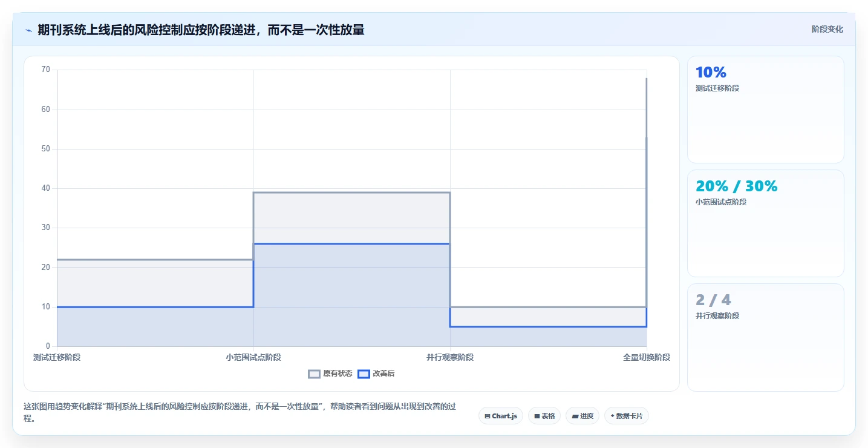Select the 表格 tag chip
The width and height of the screenshot is (868, 448).
click(544, 416)
